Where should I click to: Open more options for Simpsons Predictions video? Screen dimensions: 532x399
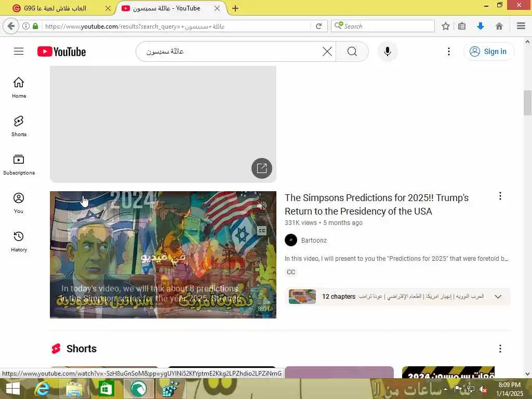pos(500,196)
